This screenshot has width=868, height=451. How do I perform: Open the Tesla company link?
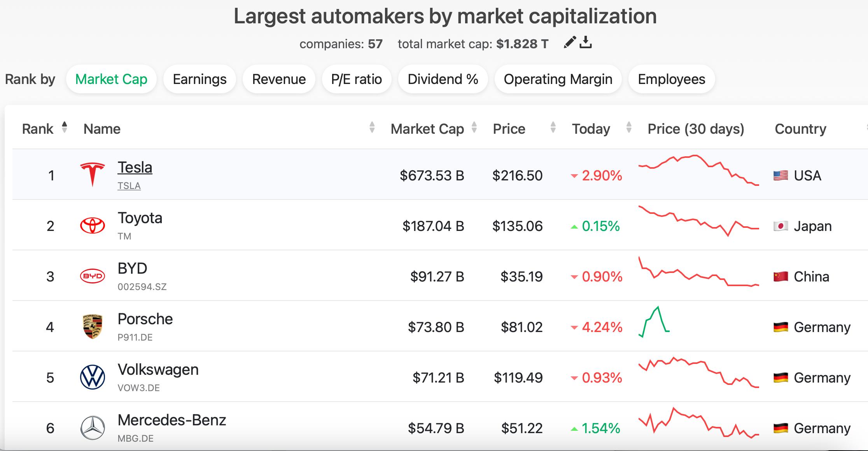[135, 168]
